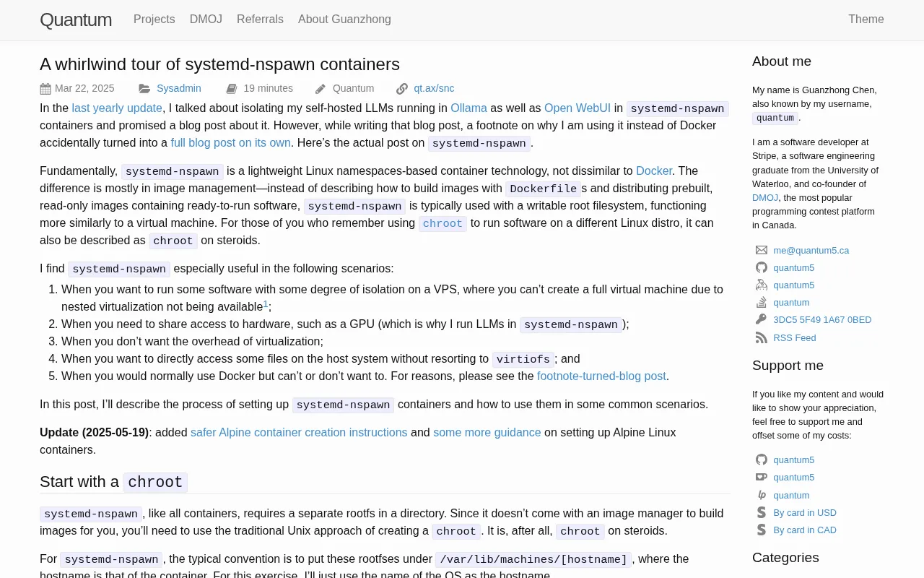Open the Ollama link
924x578 pixels.
click(x=468, y=108)
